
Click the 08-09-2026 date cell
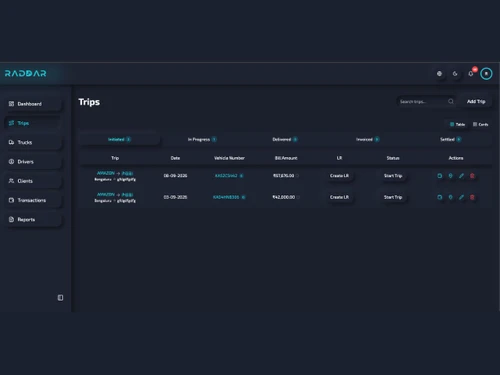(175, 176)
